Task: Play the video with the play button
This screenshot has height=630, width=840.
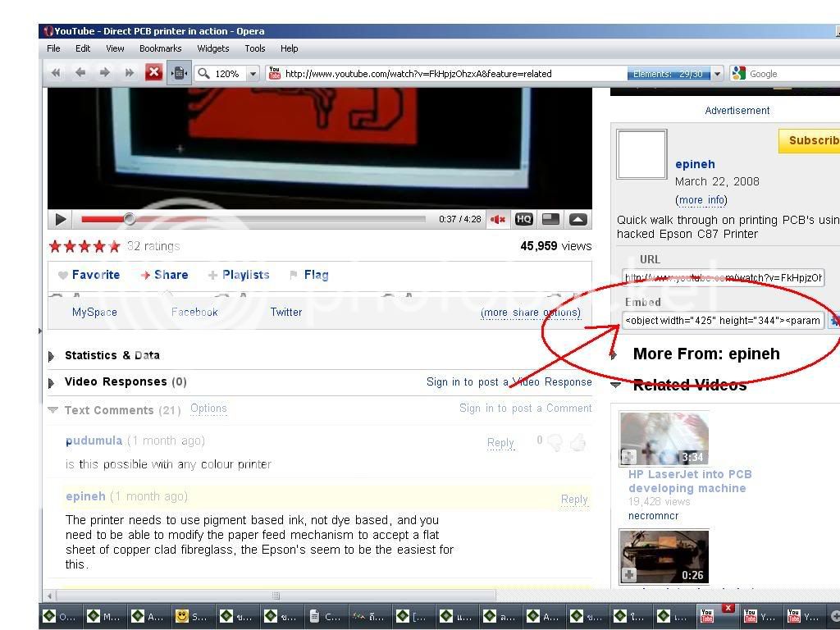Action: (61, 219)
